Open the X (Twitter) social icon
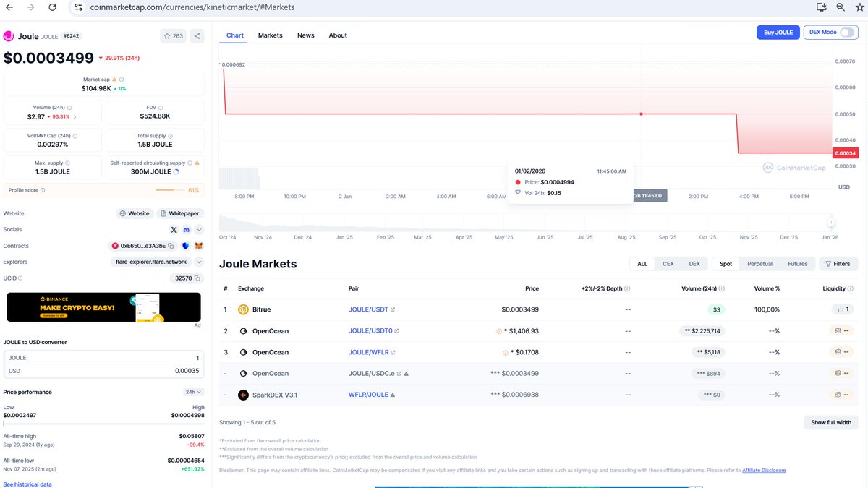868x488 pixels. point(174,229)
